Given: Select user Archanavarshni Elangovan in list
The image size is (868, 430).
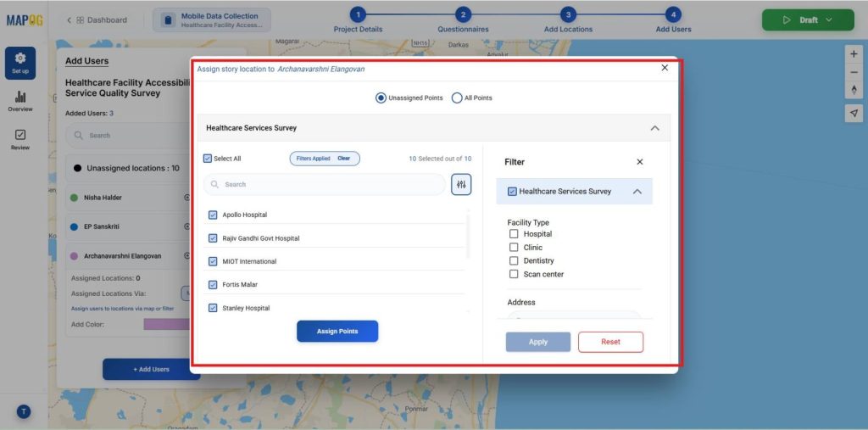Looking at the screenshot, I should tap(123, 257).
